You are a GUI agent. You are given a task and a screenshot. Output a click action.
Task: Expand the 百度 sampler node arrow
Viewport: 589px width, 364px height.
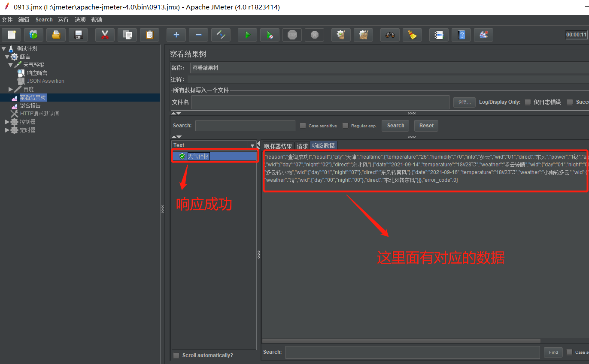(x=11, y=89)
